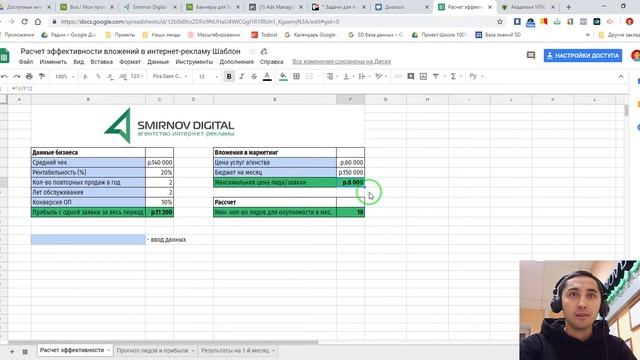Open the Functions sigma menu

pos(453,76)
